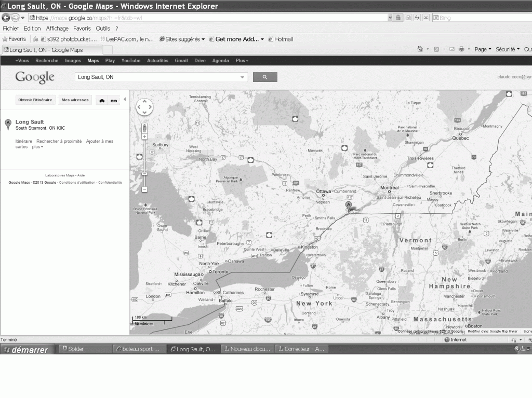This screenshot has width=532, height=398.
Task: Click the add-to-favorites-bar star arrow icon
Action: click(35, 39)
